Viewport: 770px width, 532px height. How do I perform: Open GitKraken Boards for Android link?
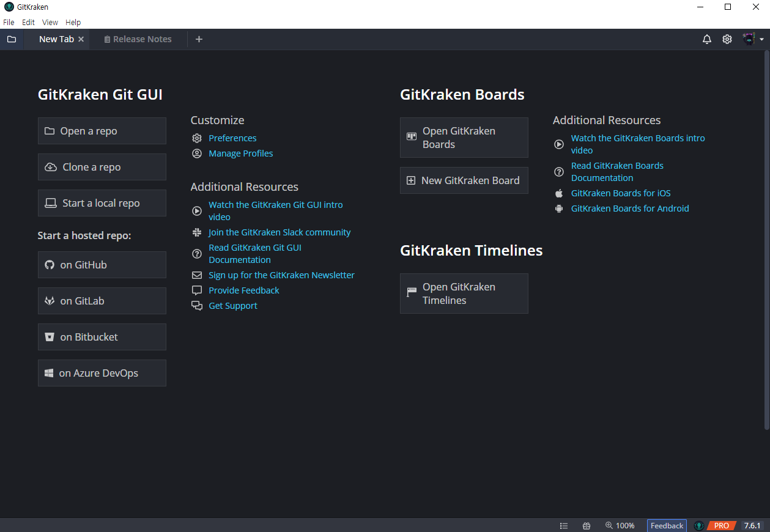[630, 209]
